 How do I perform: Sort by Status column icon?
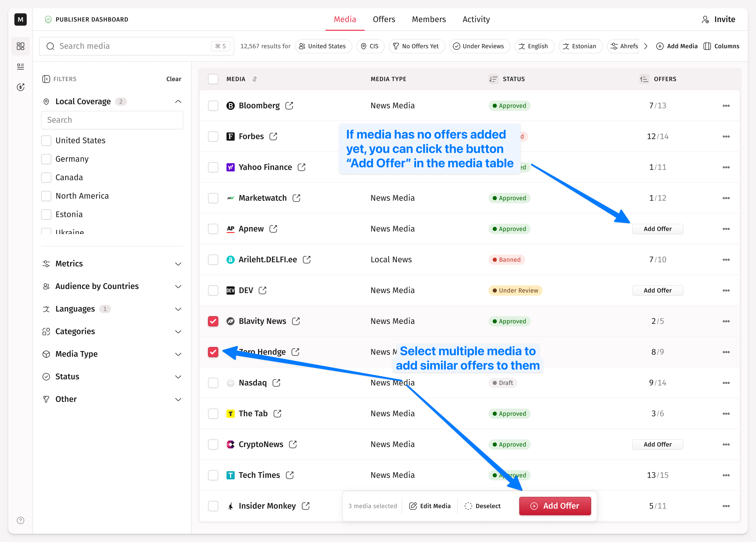tap(493, 79)
